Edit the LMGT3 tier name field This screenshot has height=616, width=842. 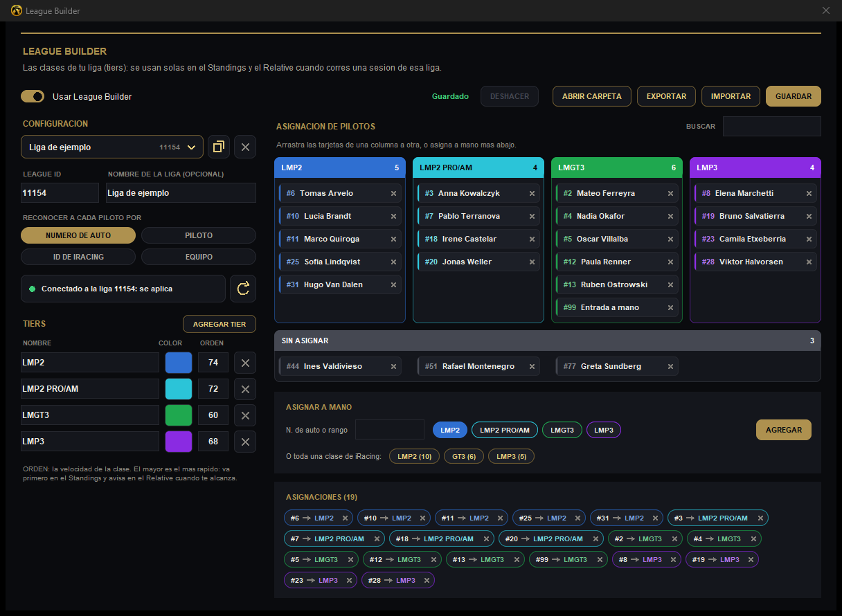coord(90,415)
